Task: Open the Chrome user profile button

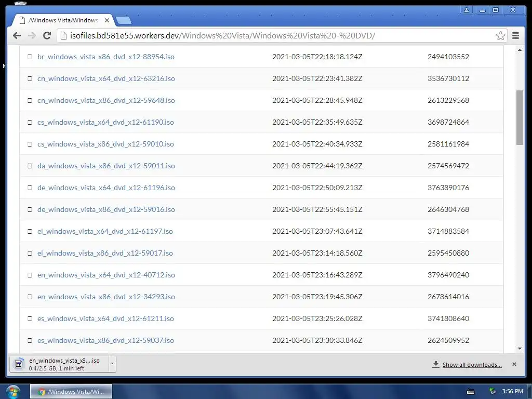Action: pyautogui.click(x=467, y=10)
